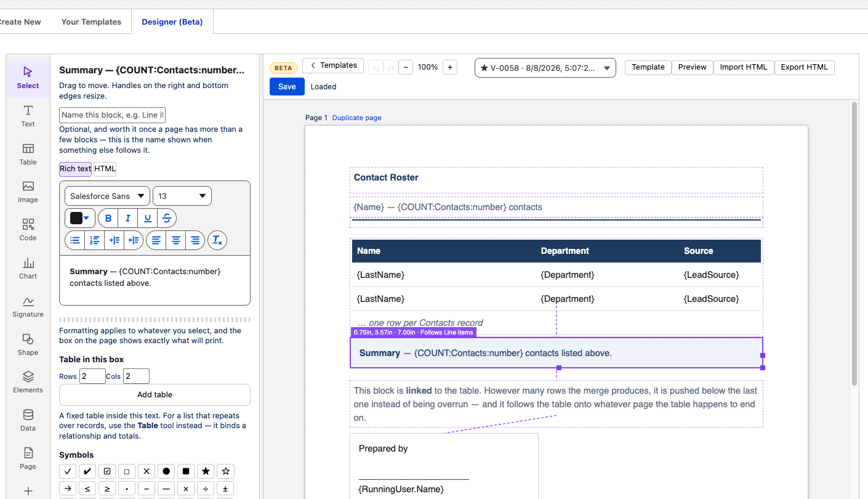Screen dimensions: 868x499
Task: Decrease indent of text
Action: 134,240
